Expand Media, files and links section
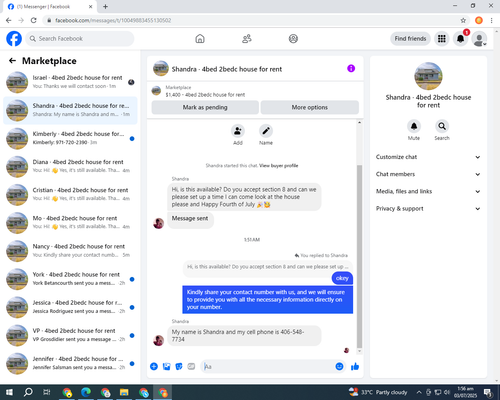 coord(428,191)
